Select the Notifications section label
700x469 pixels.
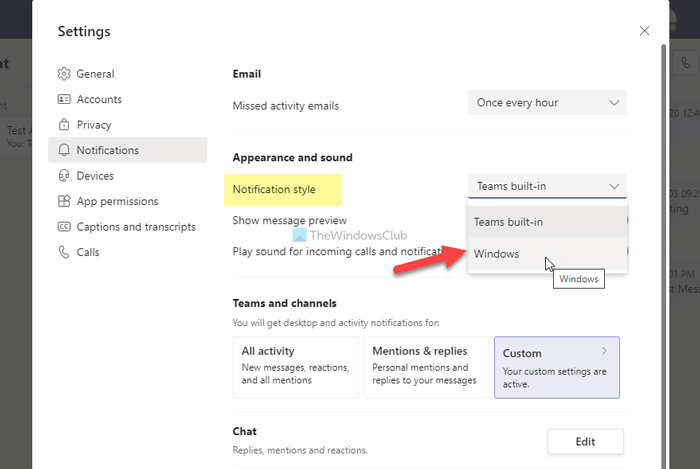coord(108,150)
